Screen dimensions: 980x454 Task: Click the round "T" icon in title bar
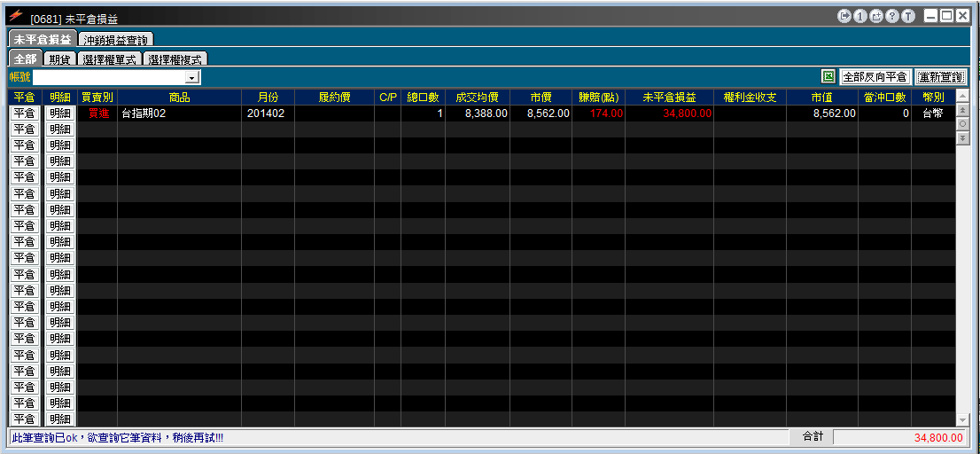click(909, 16)
